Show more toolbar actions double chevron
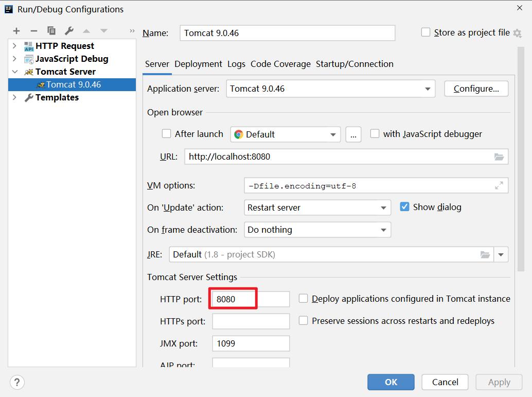532x397 pixels. tap(132, 31)
